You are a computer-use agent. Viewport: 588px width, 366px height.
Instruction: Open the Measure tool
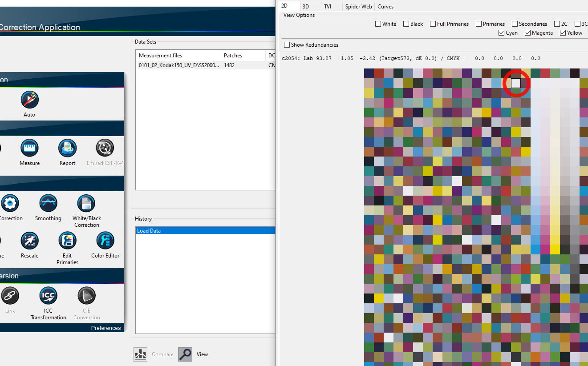29,148
